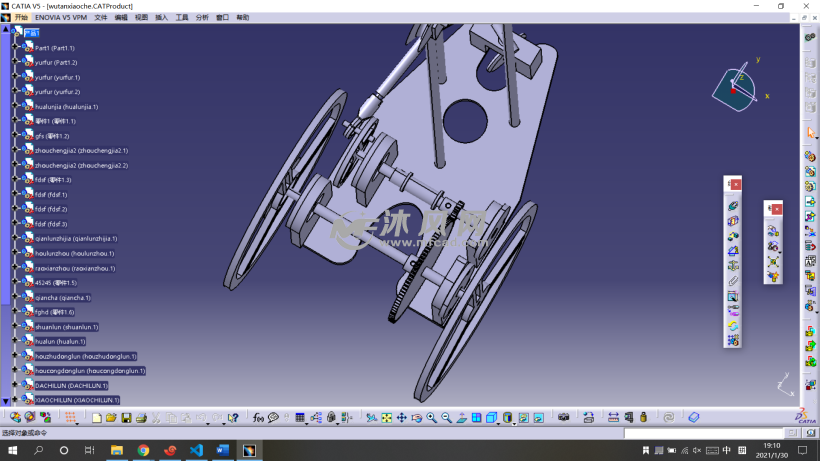Click the formula f(x) icon
Image resolution: width=820 pixels, height=461 pixels.
pos(259,417)
